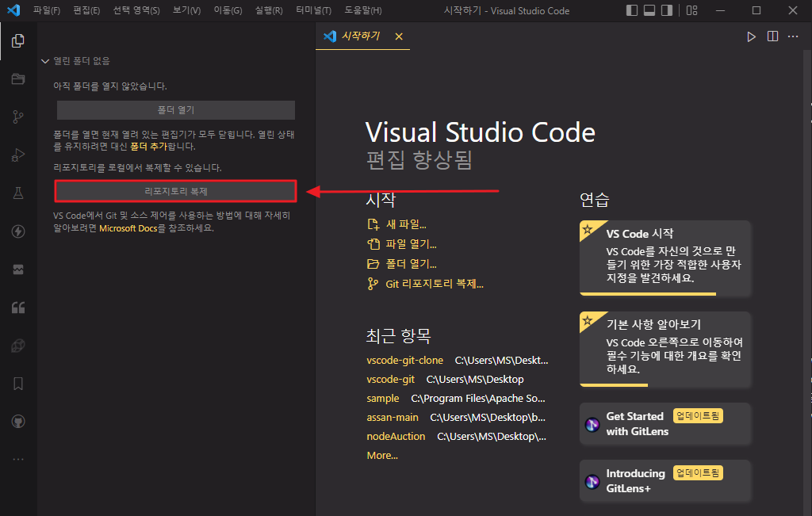This screenshot has height=516, width=812.
Task: Open the GitHub view in activity bar
Action: pyautogui.click(x=18, y=422)
